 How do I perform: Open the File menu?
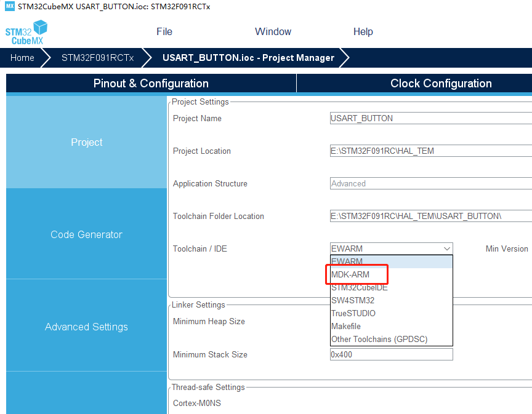click(164, 31)
